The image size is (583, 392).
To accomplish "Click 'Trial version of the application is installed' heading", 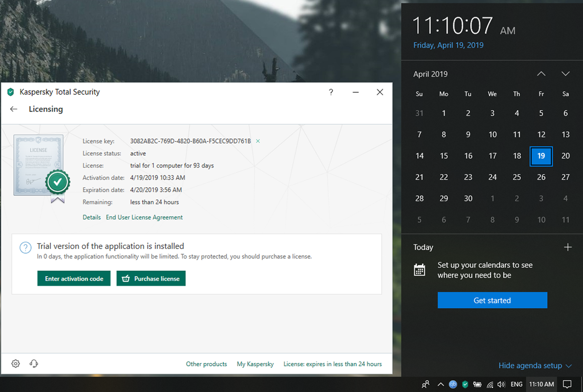I will (x=111, y=246).
